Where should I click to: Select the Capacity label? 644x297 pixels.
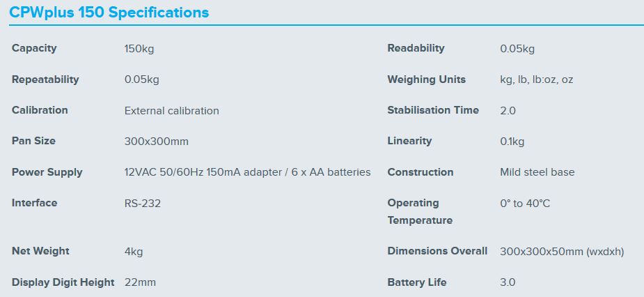pos(34,48)
